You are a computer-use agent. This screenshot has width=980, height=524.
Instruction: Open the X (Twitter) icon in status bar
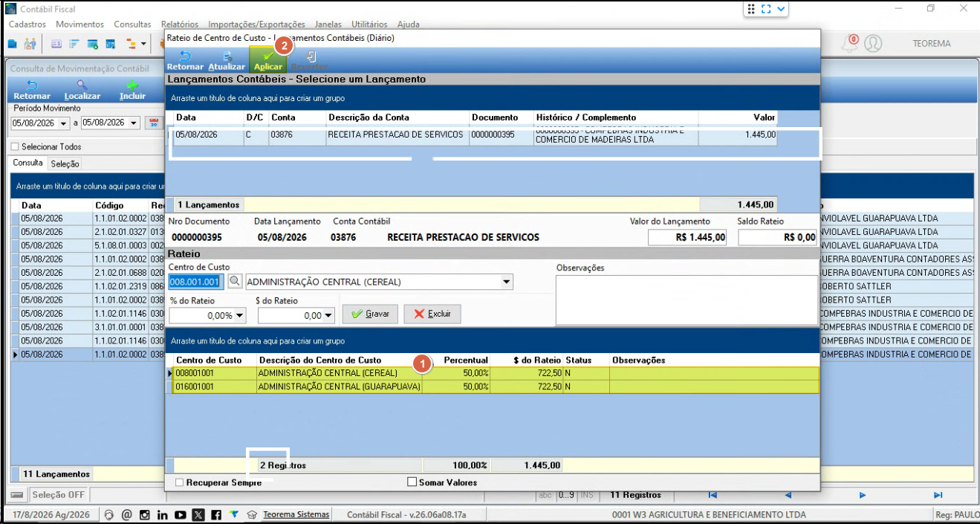click(x=198, y=515)
